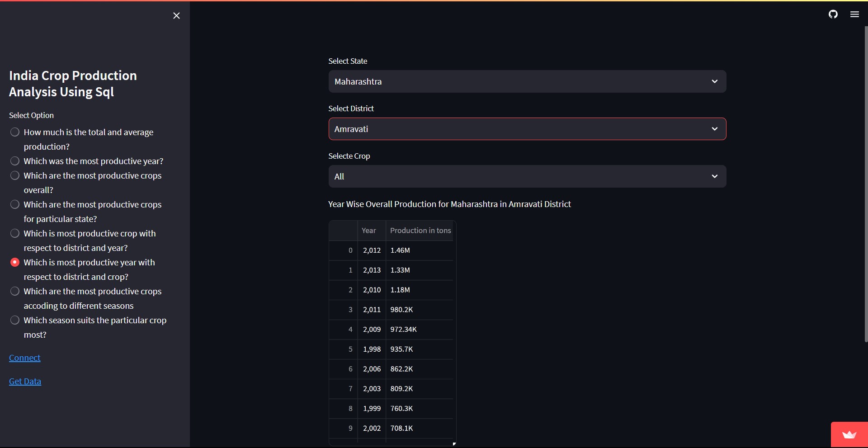Select 'most productive crops for particular state' option
Viewport: 868px width, 448px height.
[x=15, y=204]
